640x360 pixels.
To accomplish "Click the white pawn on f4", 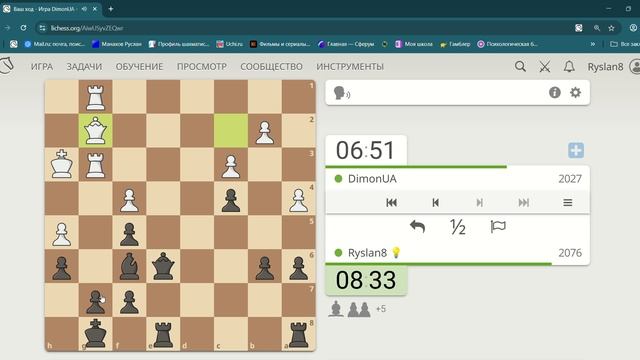I will coord(129,200).
